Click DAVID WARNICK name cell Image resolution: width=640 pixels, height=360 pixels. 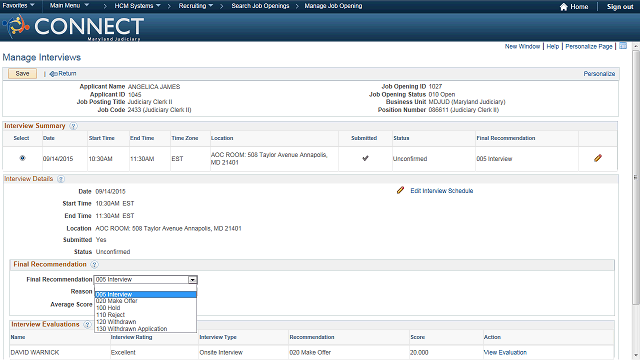pos(35,352)
